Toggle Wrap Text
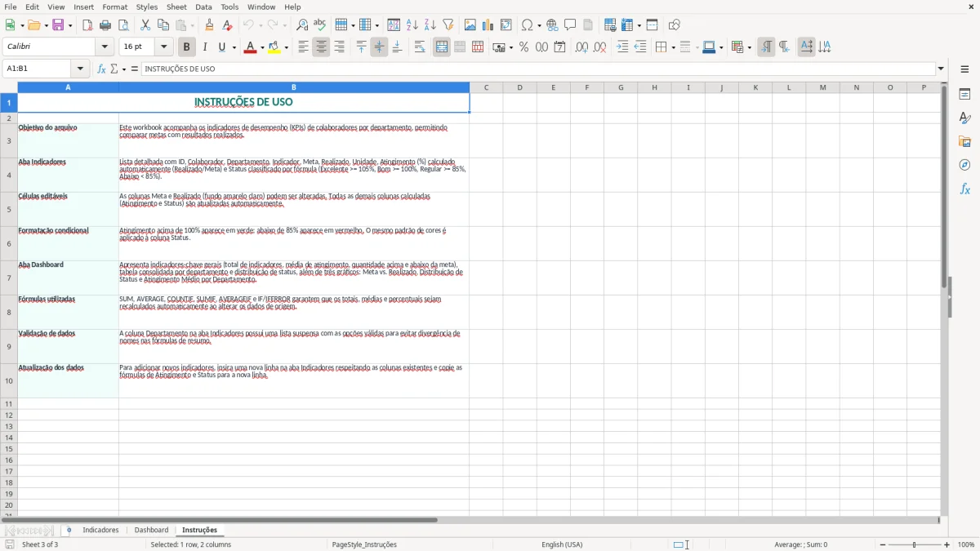The image size is (980, 551). pos(420,47)
